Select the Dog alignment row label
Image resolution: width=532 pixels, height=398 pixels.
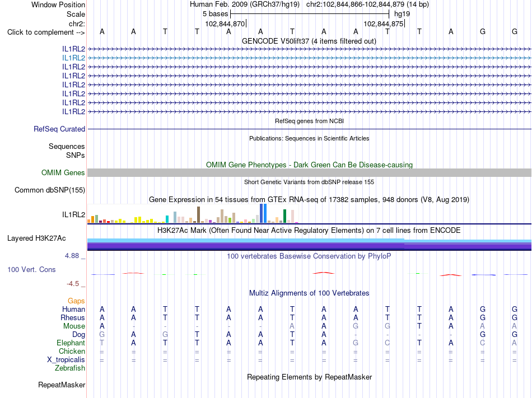tap(79, 335)
